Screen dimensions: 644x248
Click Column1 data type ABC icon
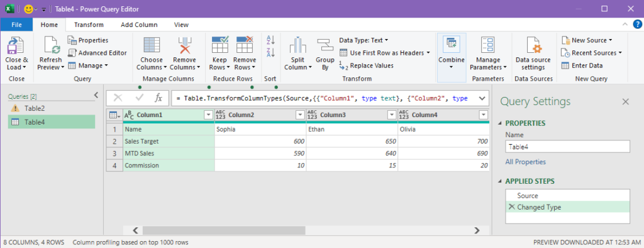tap(129, 115)
